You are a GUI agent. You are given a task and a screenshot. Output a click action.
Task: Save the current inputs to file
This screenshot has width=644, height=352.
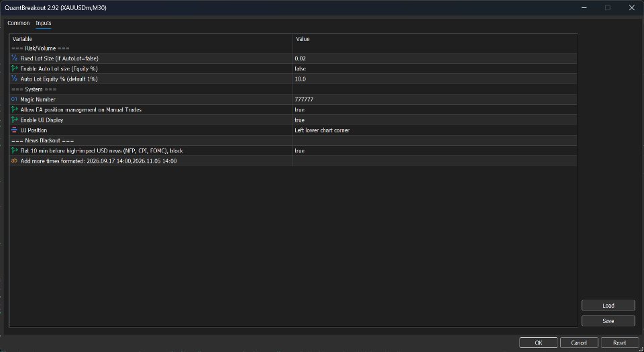608,320
